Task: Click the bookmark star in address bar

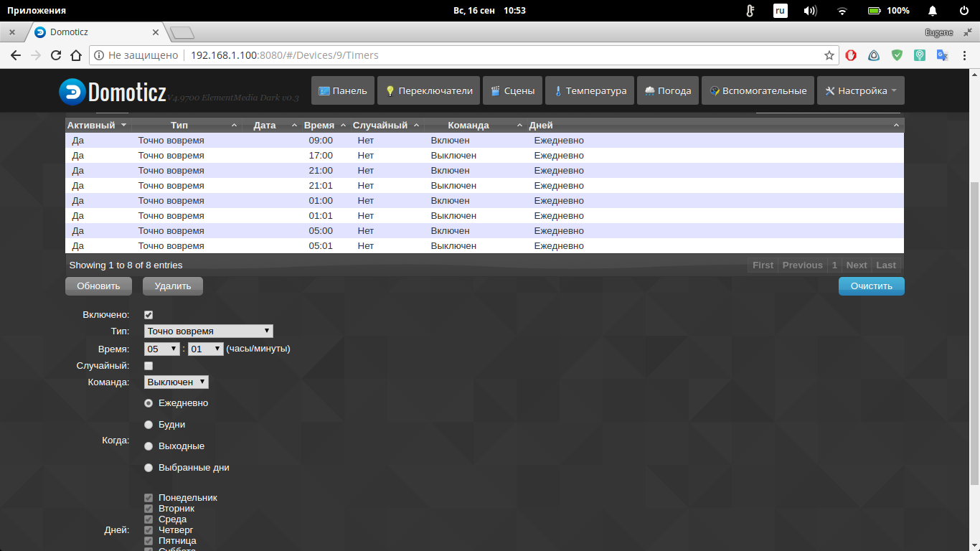Action: [x=829, y=55]
